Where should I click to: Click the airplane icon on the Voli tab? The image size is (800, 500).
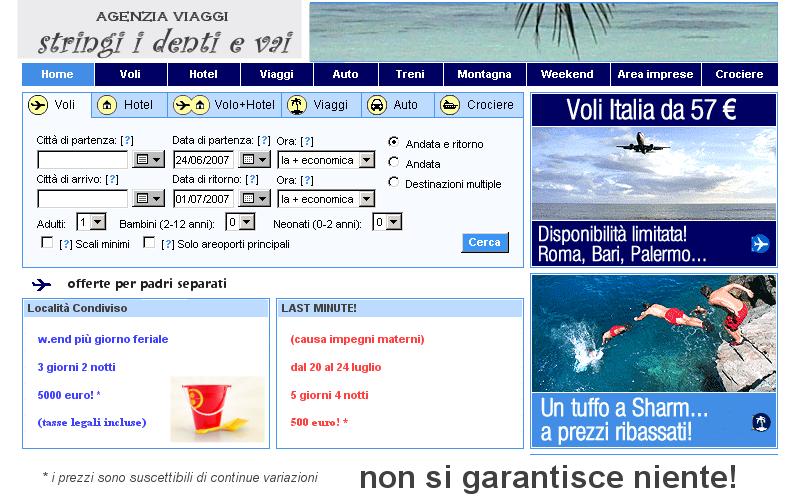(39, 105)
